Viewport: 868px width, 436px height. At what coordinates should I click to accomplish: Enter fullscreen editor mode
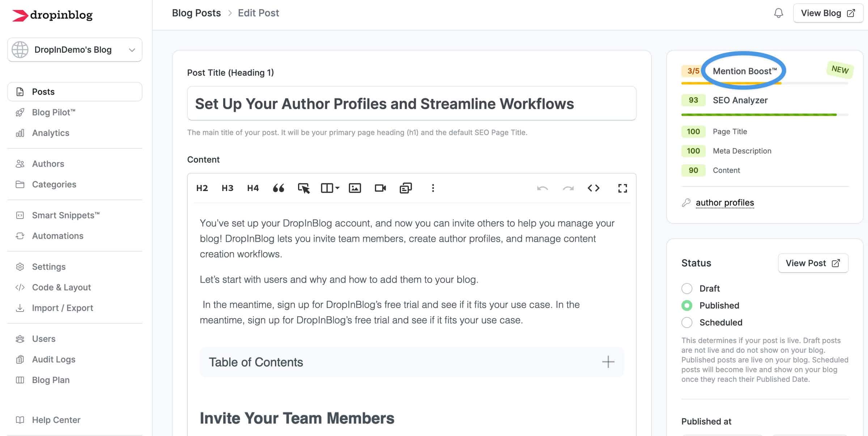click(x=622, y=188)
